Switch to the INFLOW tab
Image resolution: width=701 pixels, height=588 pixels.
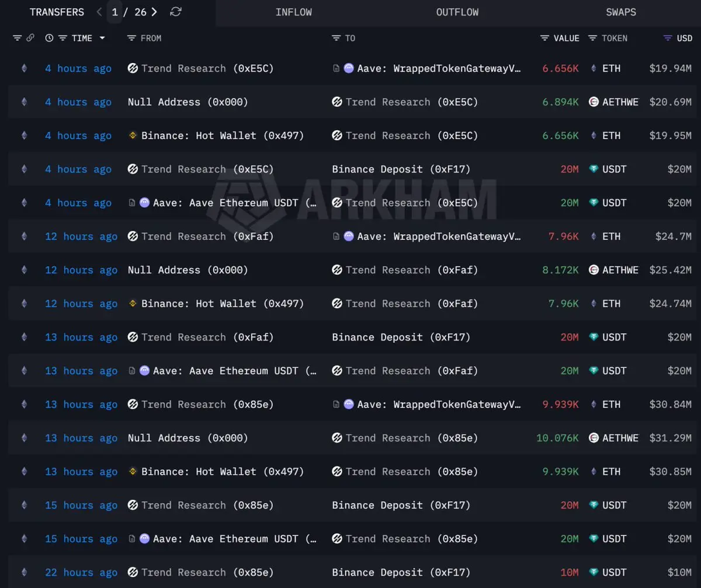(x=294, y=12)
